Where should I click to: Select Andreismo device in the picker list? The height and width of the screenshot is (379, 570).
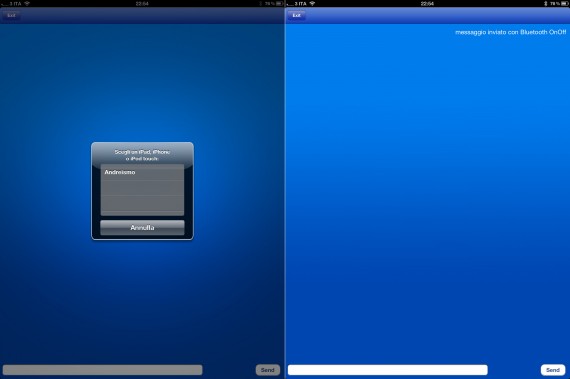coord(142,172)
